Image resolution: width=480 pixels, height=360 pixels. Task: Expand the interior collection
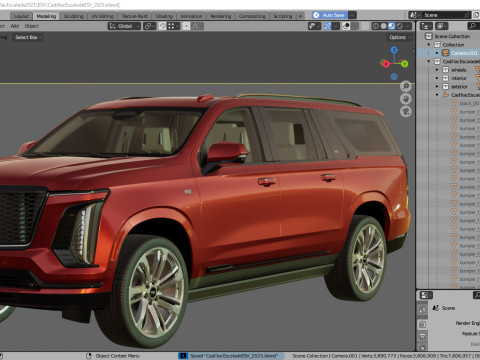pyautogui.click(x=437, y=78)
